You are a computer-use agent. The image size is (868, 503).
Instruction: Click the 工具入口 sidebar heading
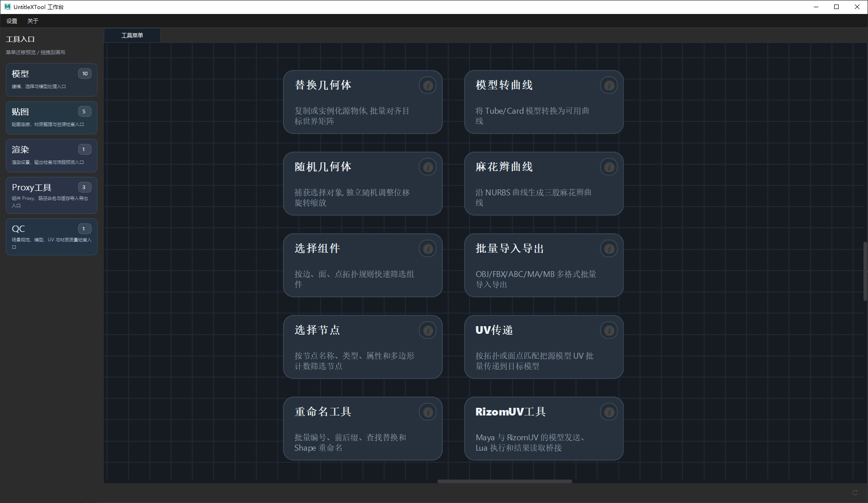[x=20, y=39]
